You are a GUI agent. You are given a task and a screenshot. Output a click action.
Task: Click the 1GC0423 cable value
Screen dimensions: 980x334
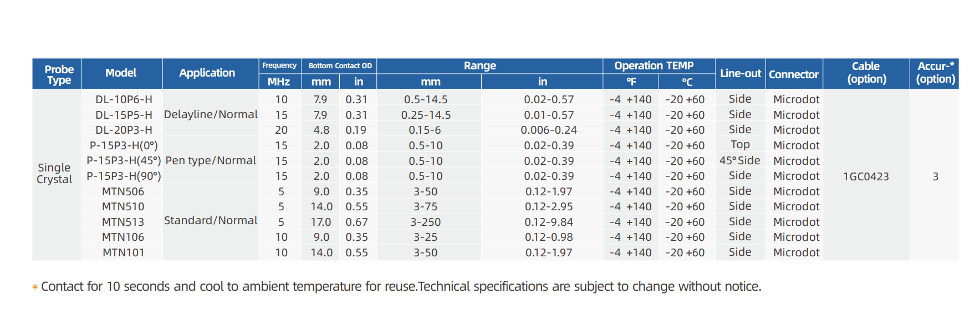(866, 177)
